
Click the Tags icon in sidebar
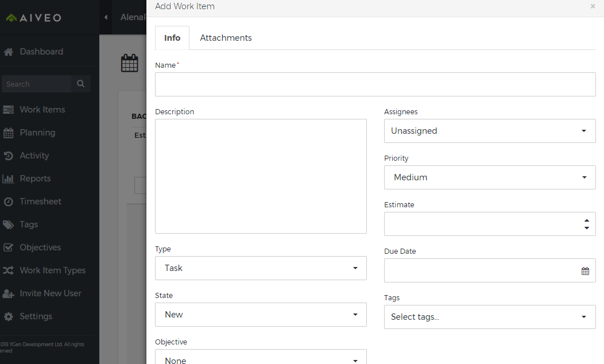[9, 224]
